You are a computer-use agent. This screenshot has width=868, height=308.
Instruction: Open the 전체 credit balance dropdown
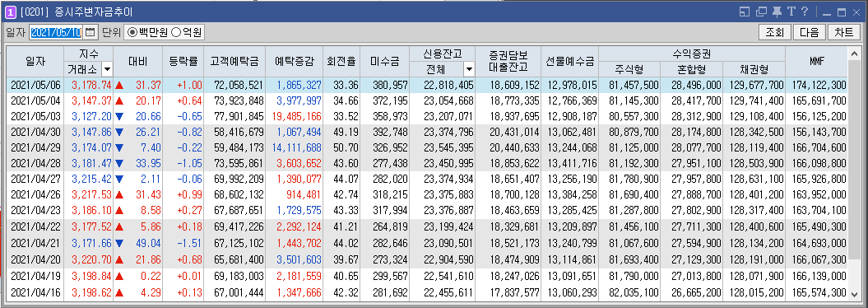tap(470, 69)
